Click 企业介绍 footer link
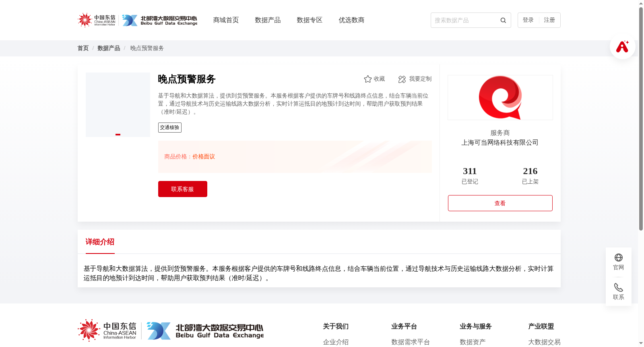644x347 pixels. click(x=336, y=342)
